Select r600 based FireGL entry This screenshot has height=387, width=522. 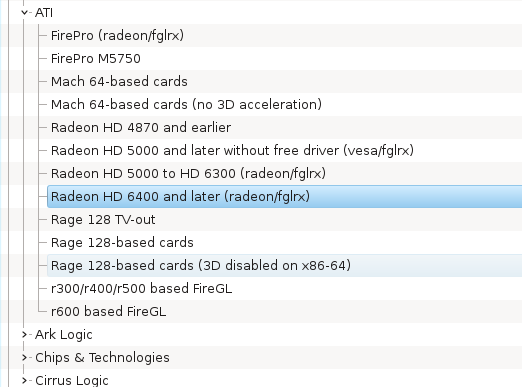pyautogui.click(x=108, y=312)
